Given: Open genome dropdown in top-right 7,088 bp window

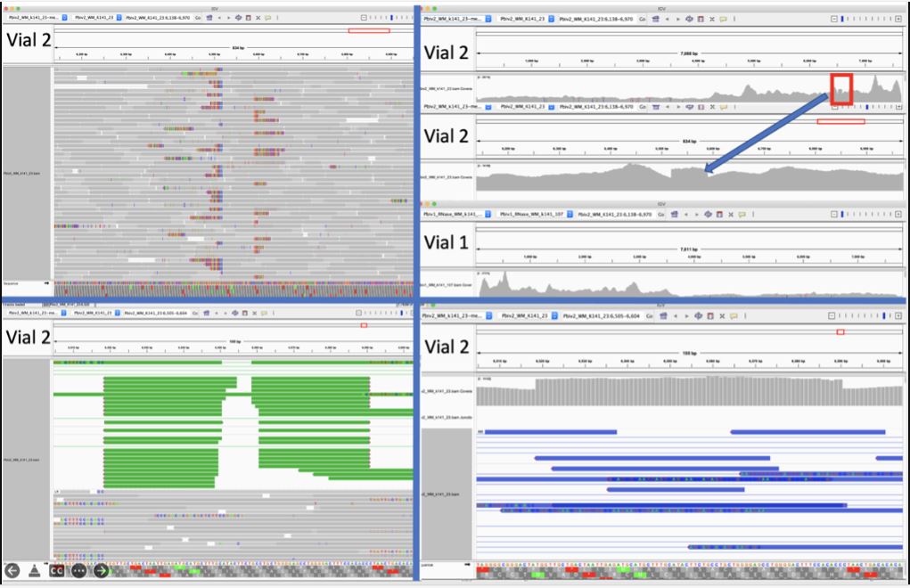Looking at the screenshot, I should tap(488, 19).
